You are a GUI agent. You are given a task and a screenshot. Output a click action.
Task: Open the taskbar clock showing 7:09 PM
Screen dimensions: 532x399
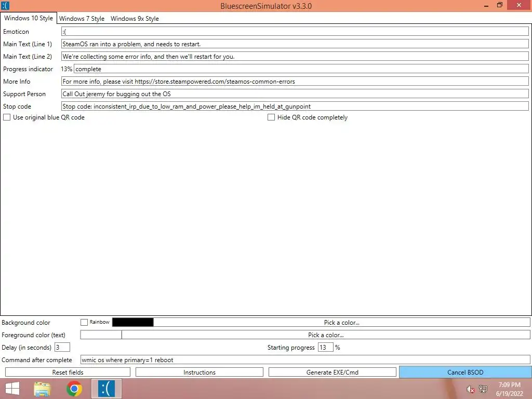509,389
